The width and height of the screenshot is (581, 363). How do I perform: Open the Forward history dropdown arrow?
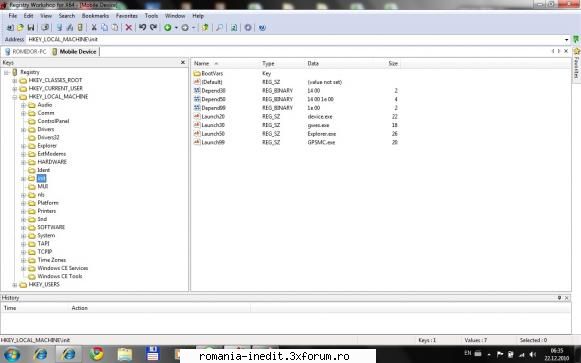click(x=193, y=28)
